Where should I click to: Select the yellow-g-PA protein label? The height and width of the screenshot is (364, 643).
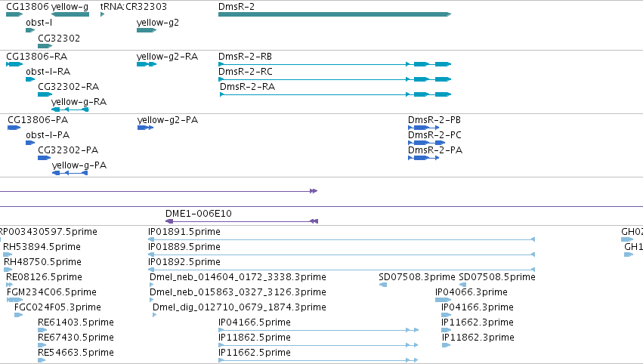pyautogui.click(x=79, y=165)
